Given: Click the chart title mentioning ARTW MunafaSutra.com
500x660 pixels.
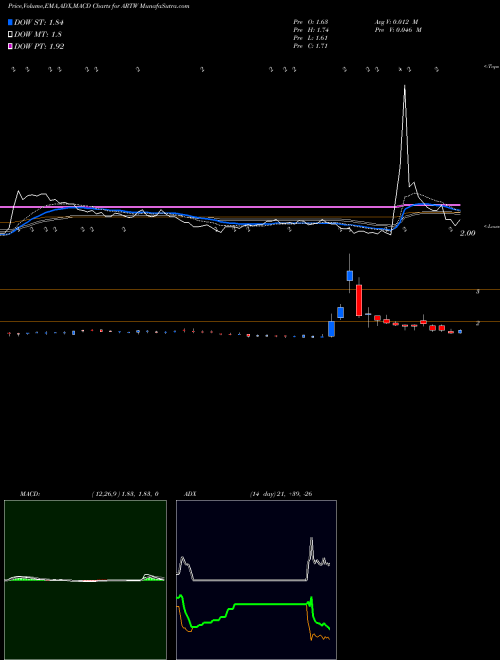Looking at the screenshot, I should point(98,6).
